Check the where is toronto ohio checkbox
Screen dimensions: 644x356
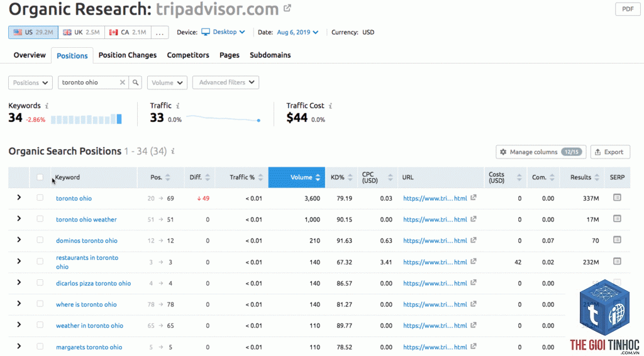(40, 303)
